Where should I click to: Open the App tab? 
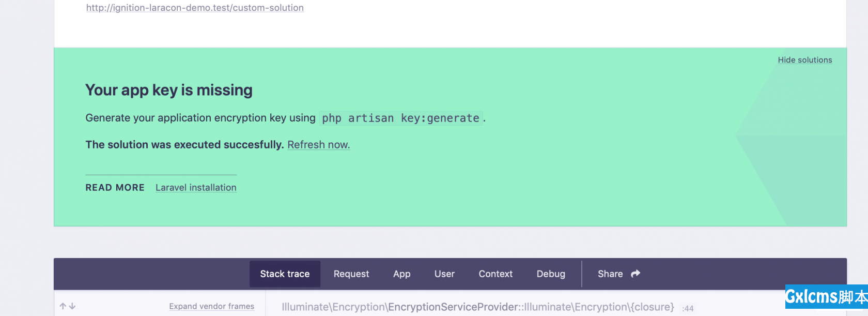coord(401,274)
